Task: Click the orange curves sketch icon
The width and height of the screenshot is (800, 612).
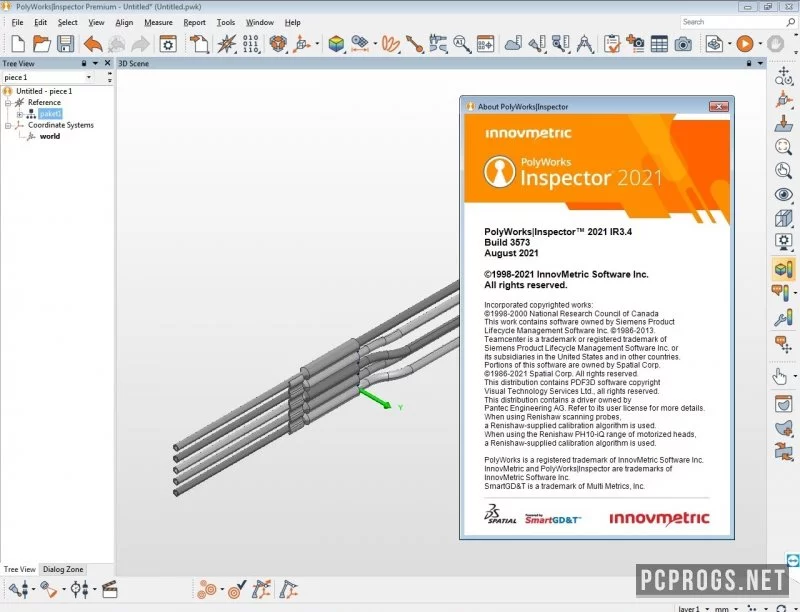Action: [x=391, y=44]
